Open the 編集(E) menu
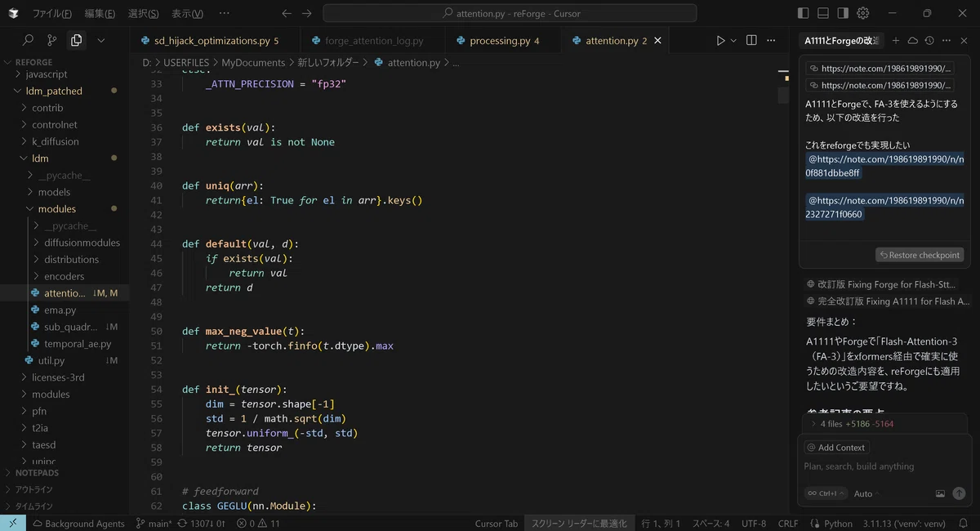The width and height of the screenshot is (980, 531). [x=100, y=13]
